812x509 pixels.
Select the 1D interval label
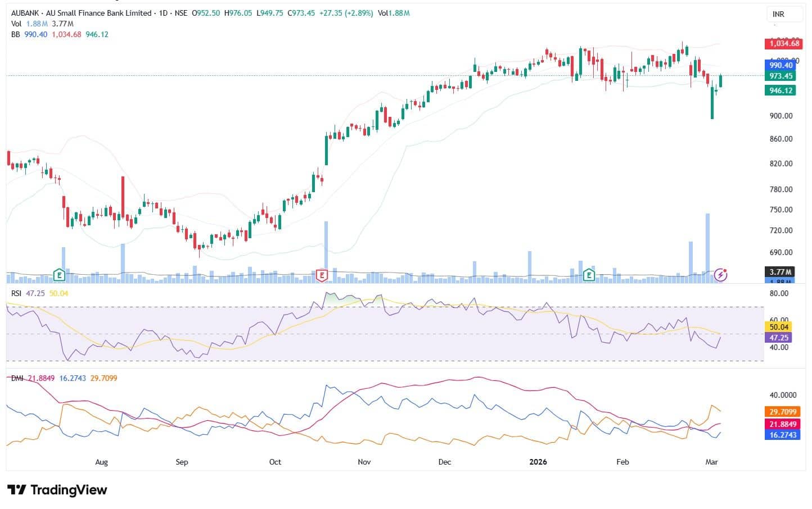164,13
